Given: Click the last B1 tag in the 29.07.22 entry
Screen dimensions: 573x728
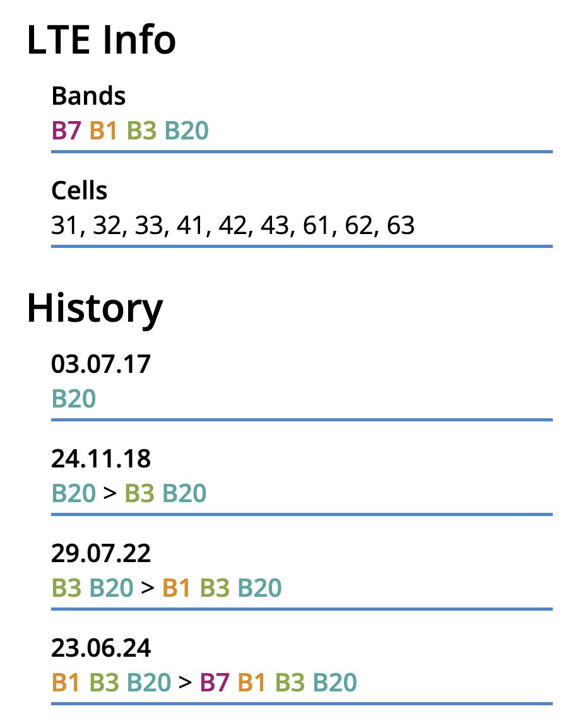Looking at the screenshot, I should [177, 588].
